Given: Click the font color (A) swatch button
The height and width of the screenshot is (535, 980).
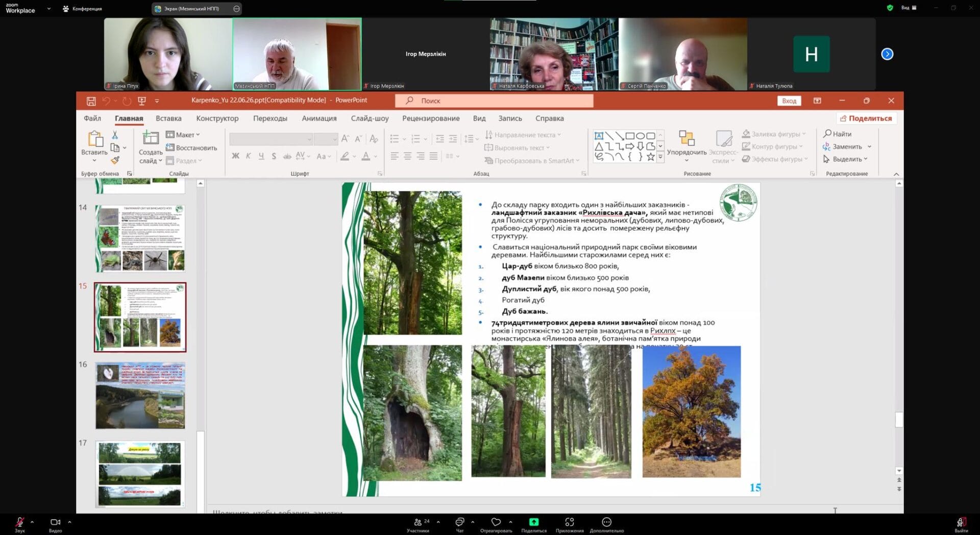Looking at the screenshot, I should tap(365, 156).
